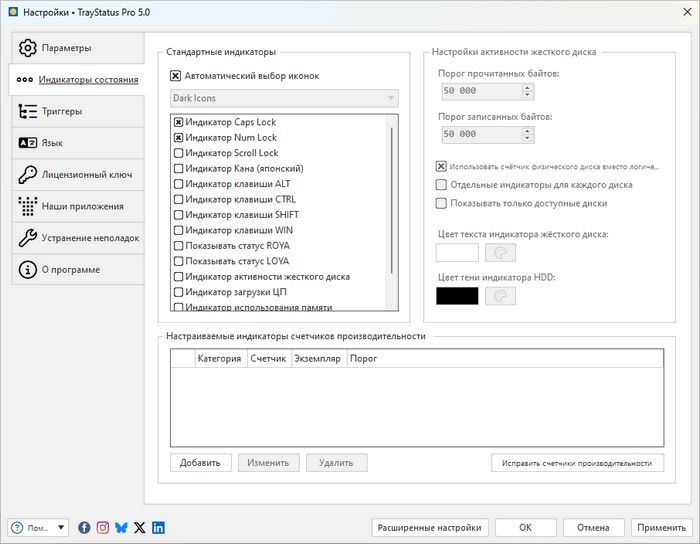Click the Устранение неполадок wrench icon
This screenshot has height=544, width=700.
pos(28,238)
